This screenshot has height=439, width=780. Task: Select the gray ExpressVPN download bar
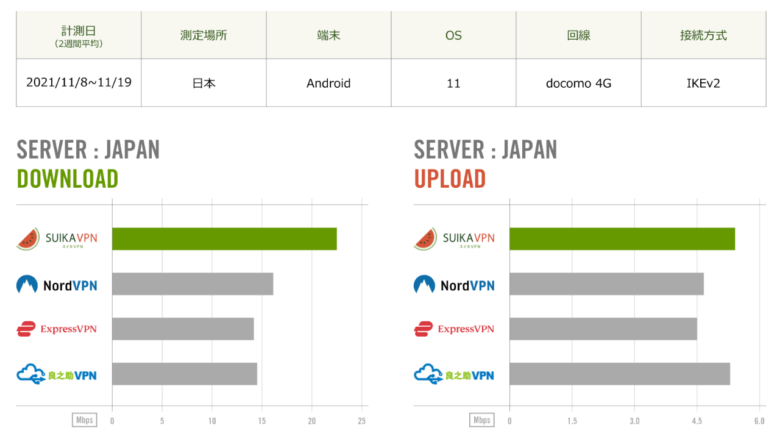(x=183, y=329)
